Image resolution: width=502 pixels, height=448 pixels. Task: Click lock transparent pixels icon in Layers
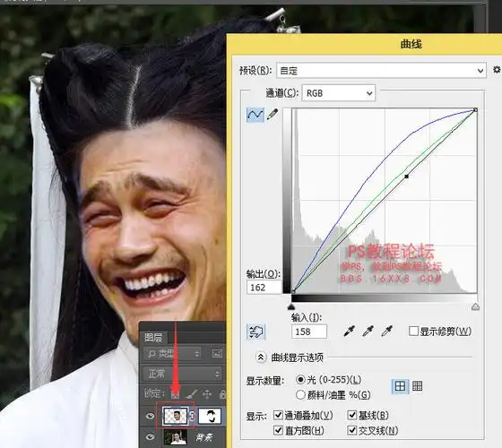click(175, 394)
